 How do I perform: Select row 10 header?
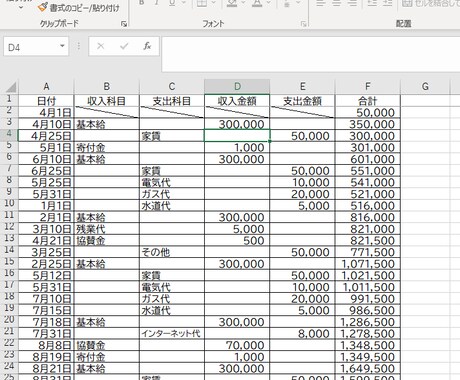[x=9, y=204]
